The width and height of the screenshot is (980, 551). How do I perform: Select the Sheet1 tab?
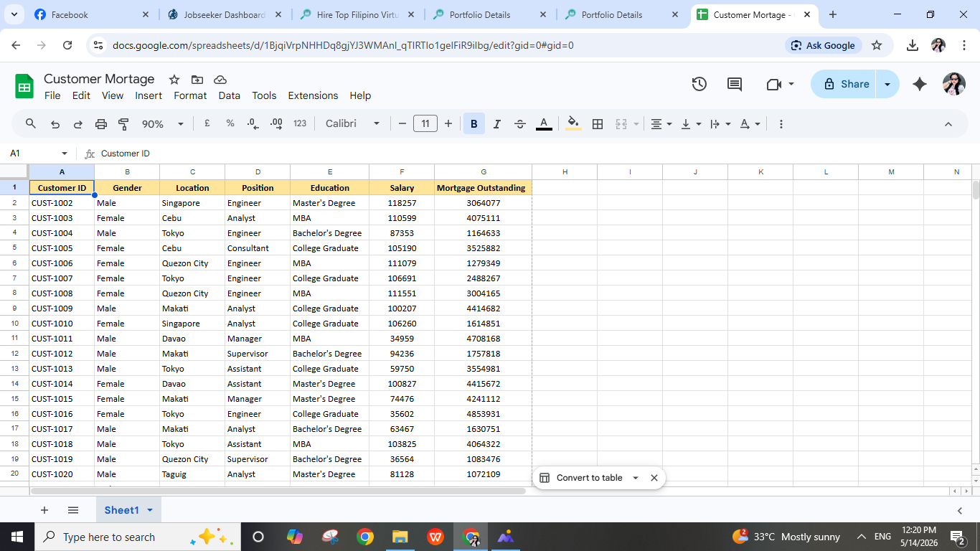(x=128, y=510)
